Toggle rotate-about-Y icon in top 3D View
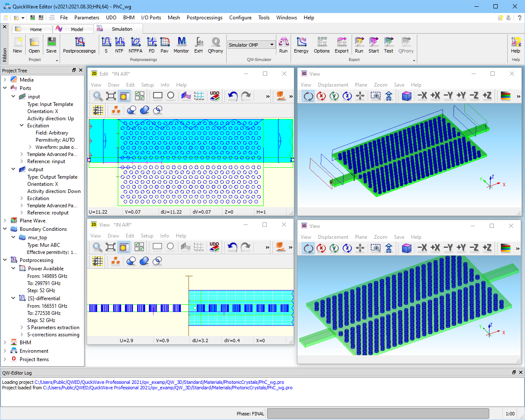This screenshot has height=420, width=525. click(334, 96)
